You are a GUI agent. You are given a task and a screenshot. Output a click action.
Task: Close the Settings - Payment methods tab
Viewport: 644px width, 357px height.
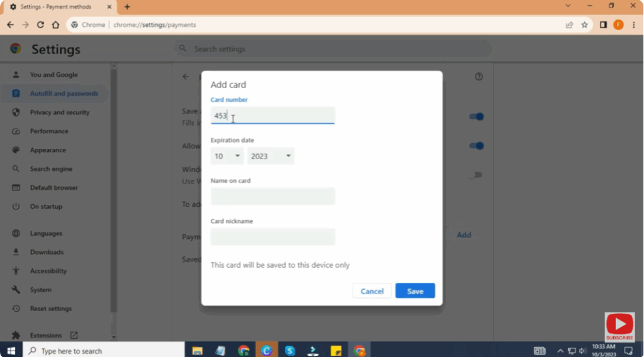point(109,6)
